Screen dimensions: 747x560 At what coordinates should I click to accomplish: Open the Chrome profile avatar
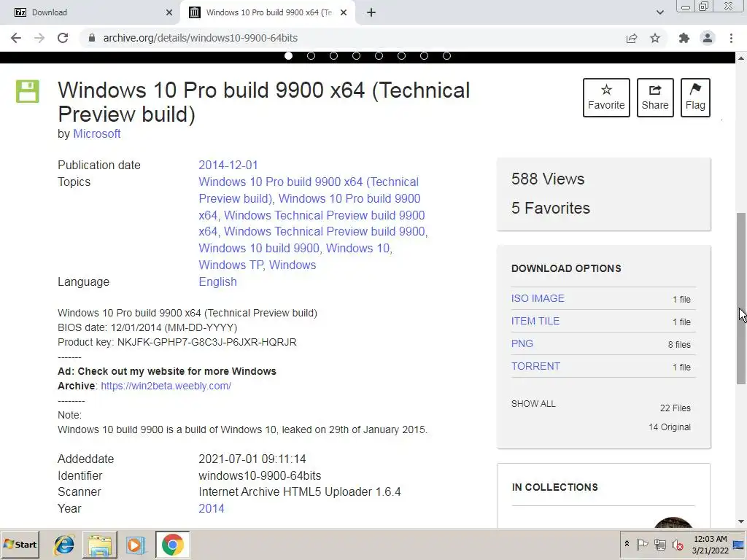click(708, 38)
